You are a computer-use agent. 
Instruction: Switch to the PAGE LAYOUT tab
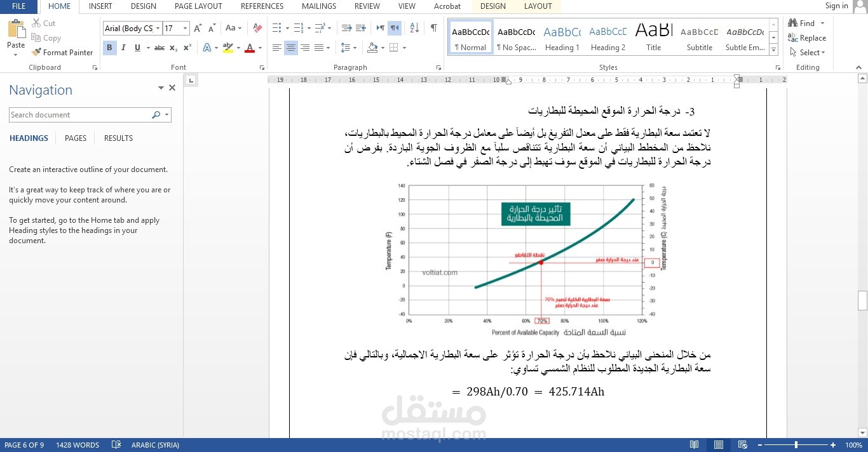click(198, 6)
